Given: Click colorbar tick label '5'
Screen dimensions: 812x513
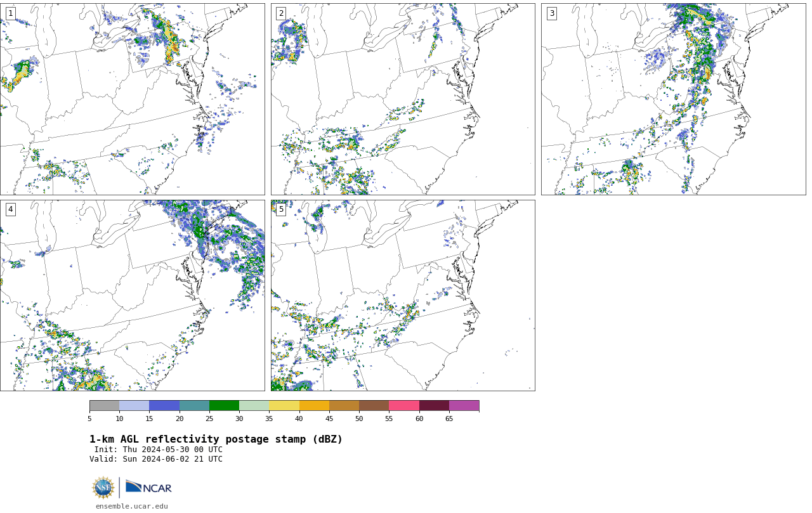Looking at the screenshot, I should (89, 419).
